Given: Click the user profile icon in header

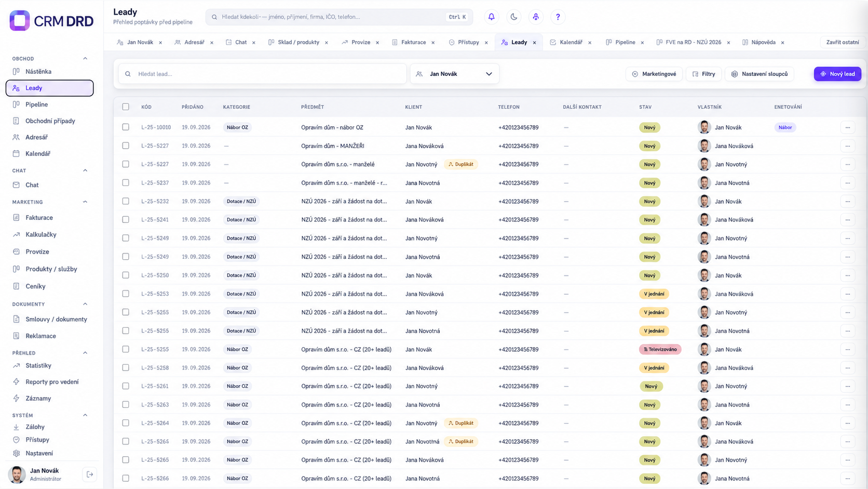Looking at the screenshot, I should click(536, 17).
